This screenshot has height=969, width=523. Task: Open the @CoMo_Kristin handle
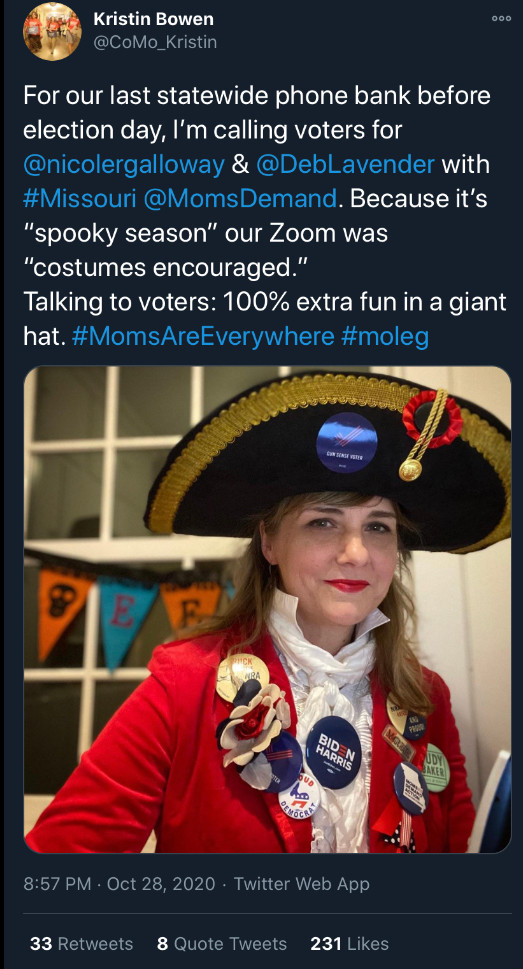coord(155,43)
